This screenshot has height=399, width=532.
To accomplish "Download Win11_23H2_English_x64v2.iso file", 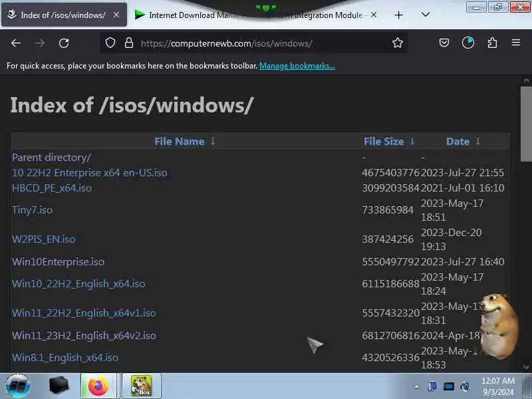I will pyautogui.click(x=84, y=336).
